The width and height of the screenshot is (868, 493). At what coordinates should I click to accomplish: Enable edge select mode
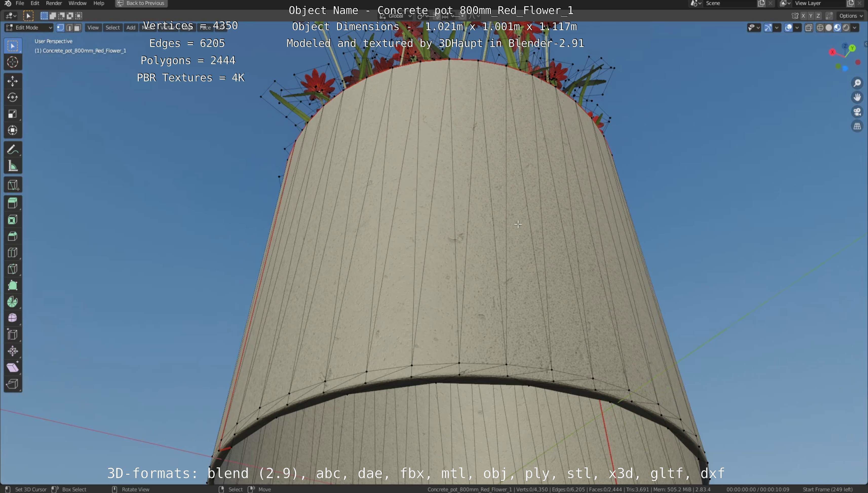[69, 28]
